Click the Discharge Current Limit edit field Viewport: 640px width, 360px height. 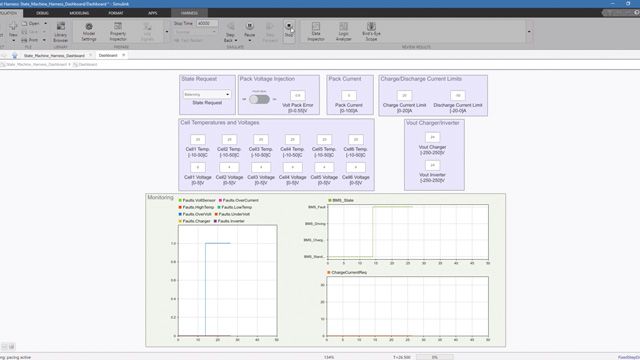pos(458,96)
